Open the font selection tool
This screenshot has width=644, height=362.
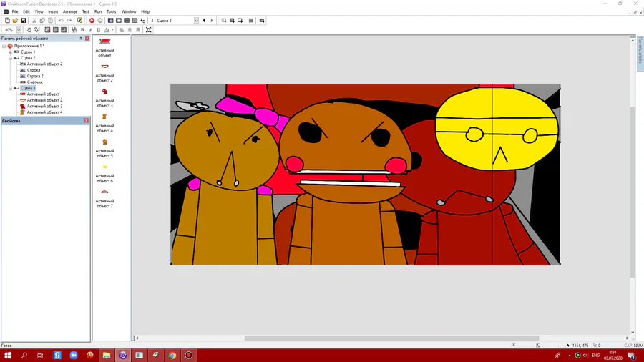pyautogui.click(x=74, y=30)
